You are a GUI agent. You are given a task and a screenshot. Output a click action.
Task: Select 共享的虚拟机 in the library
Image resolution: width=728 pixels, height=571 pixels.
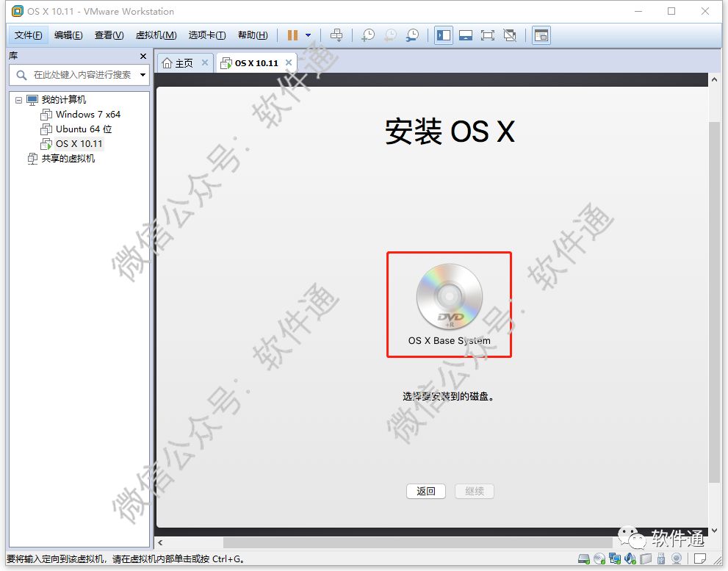[68, 159]
